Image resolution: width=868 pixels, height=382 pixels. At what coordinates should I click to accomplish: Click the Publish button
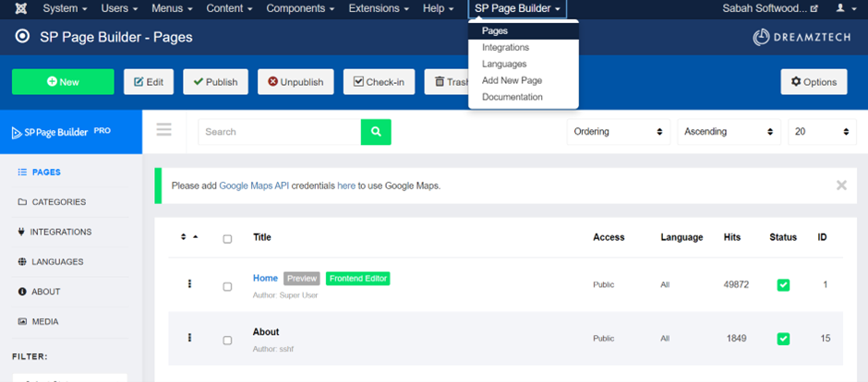click(215, 82)
